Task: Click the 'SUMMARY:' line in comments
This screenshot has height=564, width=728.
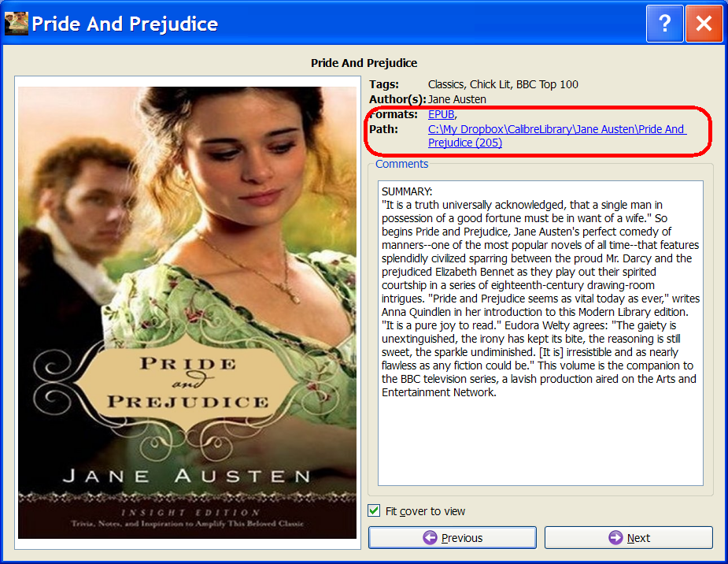Action: pyautogui.click(x=407, y=191)
